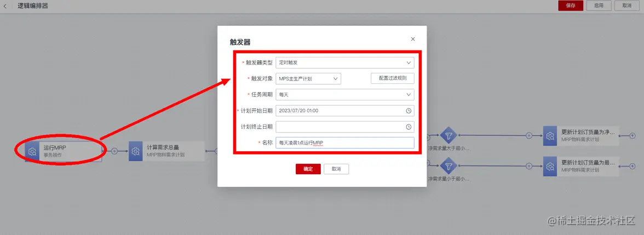Screen dimensions: 644x235
Task: Click plus between 运行MRP and 计算需求总量
Action: pos(114,151)
